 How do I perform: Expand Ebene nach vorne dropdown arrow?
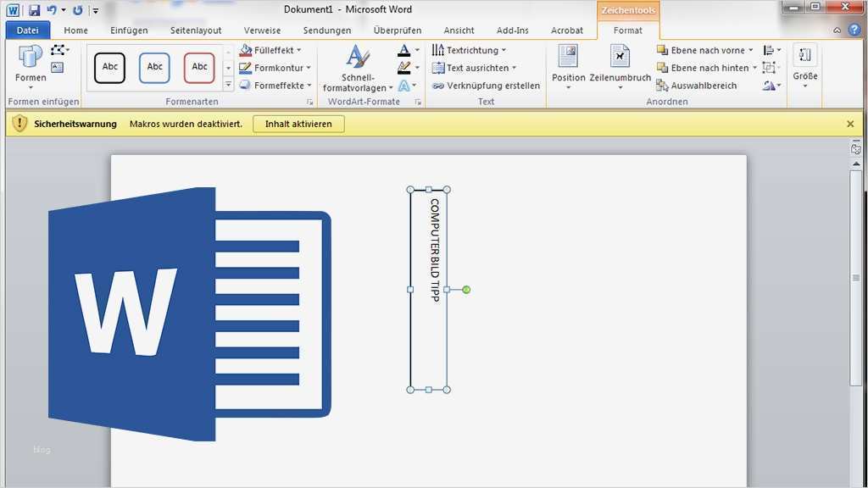pos(751,50)
